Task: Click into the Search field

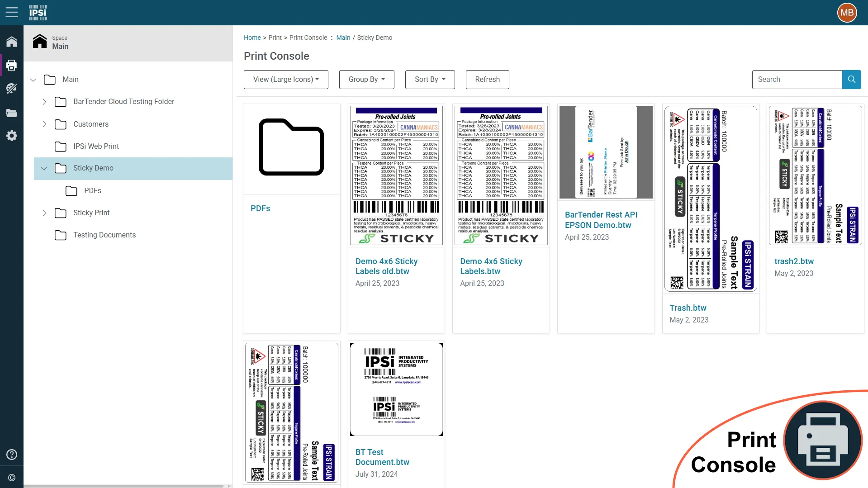Action: [x=797, y=79]
